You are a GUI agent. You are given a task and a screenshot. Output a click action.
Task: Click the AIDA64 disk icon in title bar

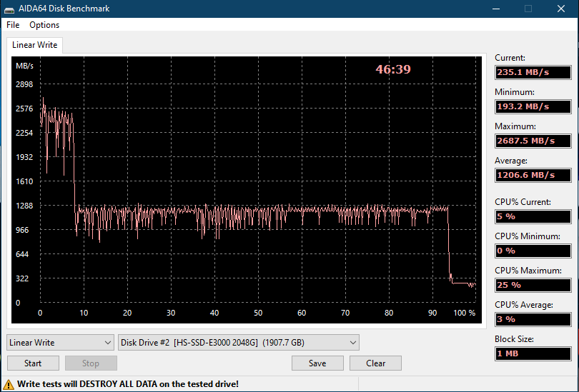pyautogui.click(x=9, y=9)
